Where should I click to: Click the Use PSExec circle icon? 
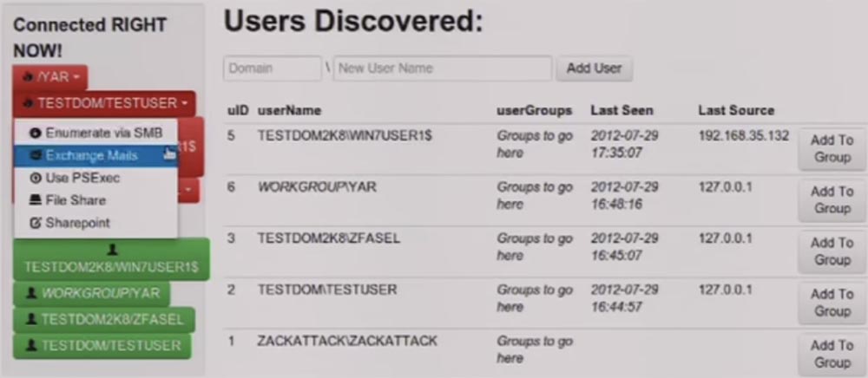click(x=36, y=178)
